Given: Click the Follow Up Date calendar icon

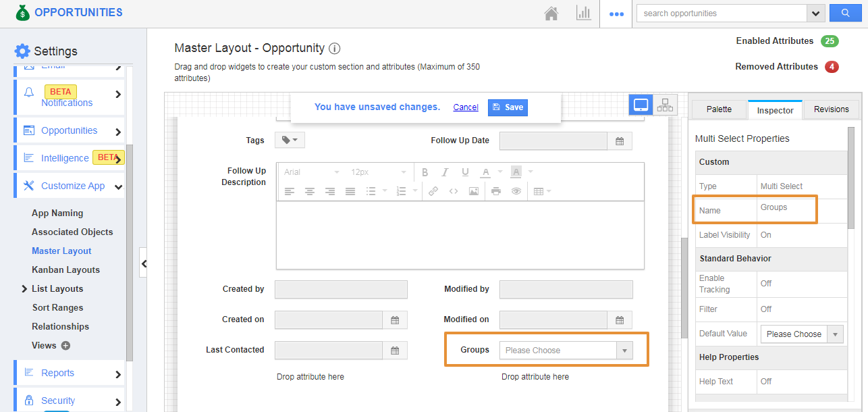Looking at the screenshot, I should [620, 141].
